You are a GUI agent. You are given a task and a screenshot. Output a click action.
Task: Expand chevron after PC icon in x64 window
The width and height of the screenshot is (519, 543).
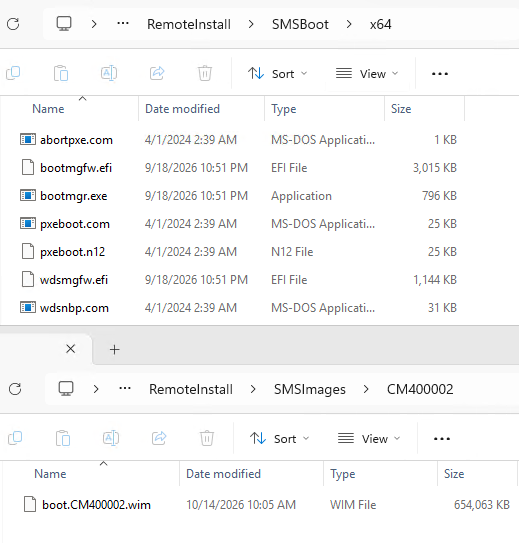pos(94,24)
